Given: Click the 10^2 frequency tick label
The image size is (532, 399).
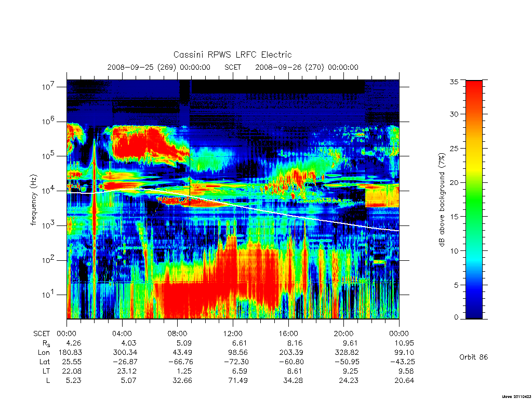Looking at the screenshot, I should pos(48,260).
